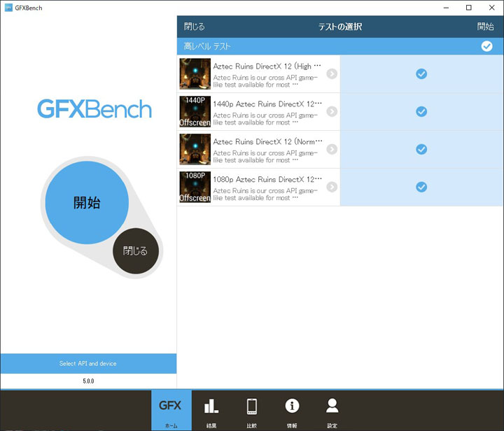Click the 高レベル テスト section label
The image size is (504, 431).
[207, 46]
